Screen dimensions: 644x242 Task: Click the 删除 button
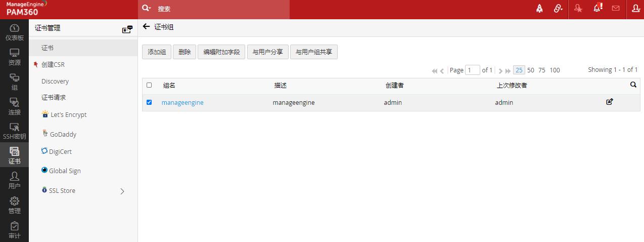[x=185, y=52]
